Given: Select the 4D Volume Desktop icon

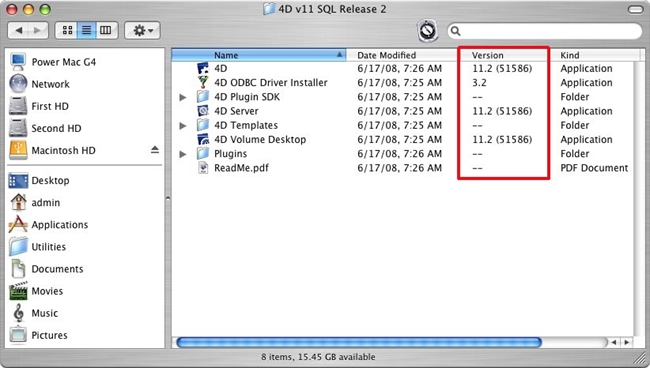Looking at the screenshot, I should pyautogui.click(x=203, y=139).
